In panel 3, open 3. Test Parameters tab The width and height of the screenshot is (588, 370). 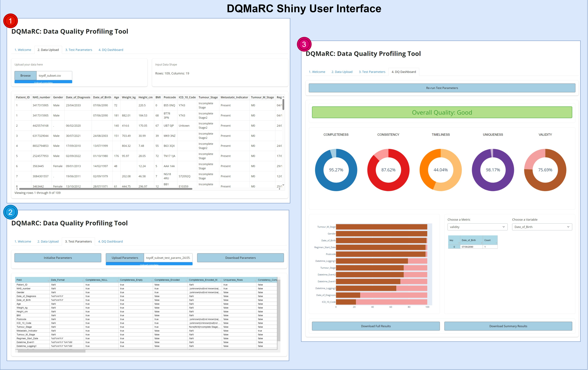372,72
